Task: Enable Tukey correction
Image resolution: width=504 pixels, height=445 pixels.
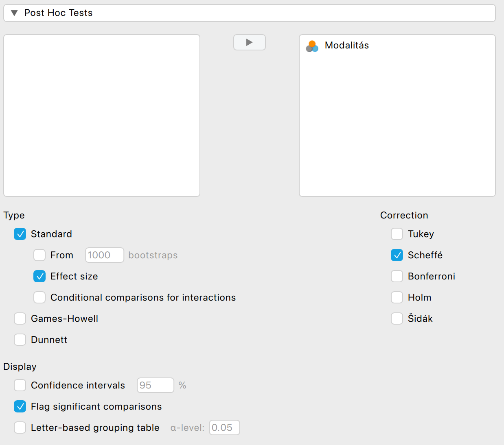Action: point(397,234)
